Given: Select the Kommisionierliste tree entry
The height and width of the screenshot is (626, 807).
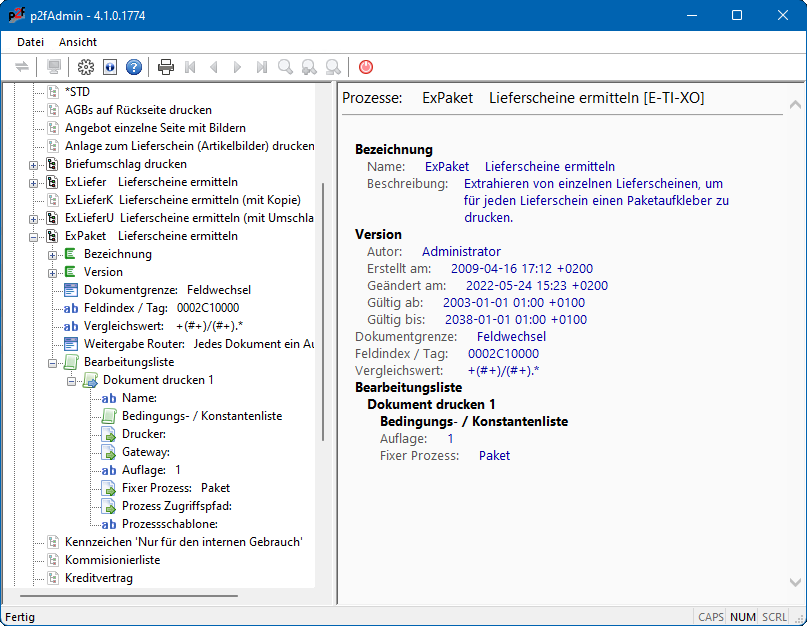Looking at the screenshot, I should 112,560.
